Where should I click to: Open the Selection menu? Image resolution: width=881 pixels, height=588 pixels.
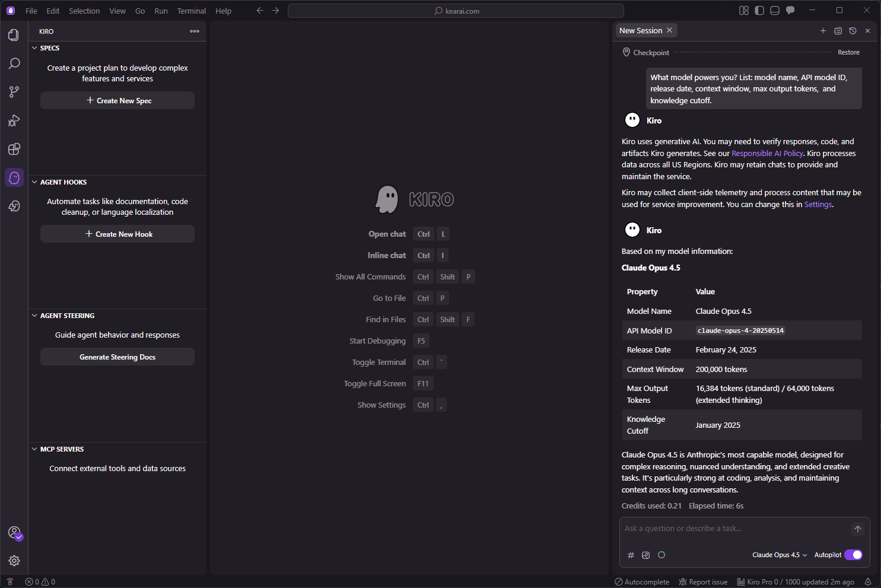pos(84,11)
